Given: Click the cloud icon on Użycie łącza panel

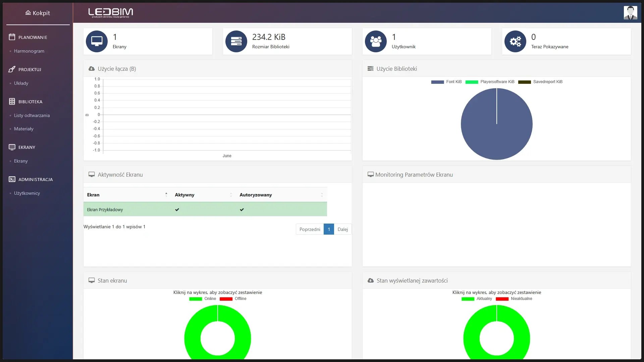Looking at the screenshot, I should pyautogui.click(x=91, y=68).
